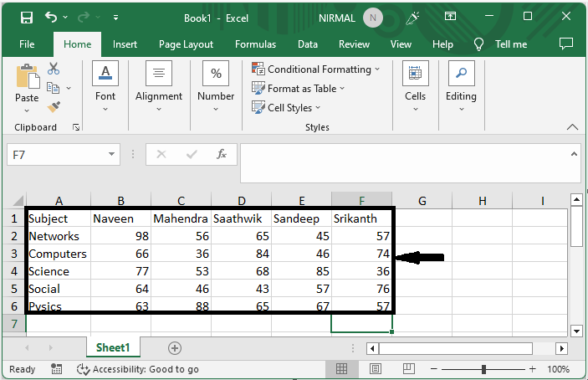Click the Undo arrow icon
The height and width of the screenshot is (380, 588).
coord(52,17)
